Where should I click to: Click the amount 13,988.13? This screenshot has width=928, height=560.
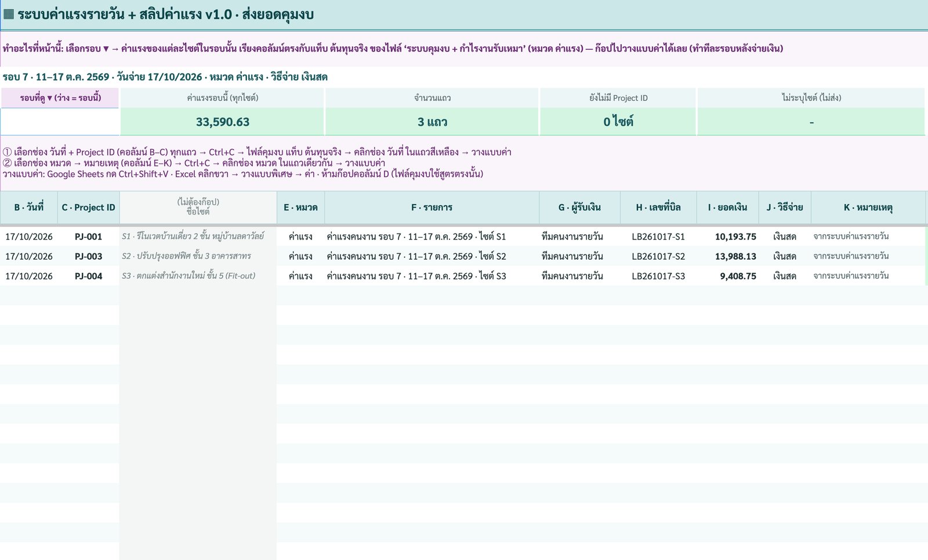pyautogui.click(x=727, y=256)
